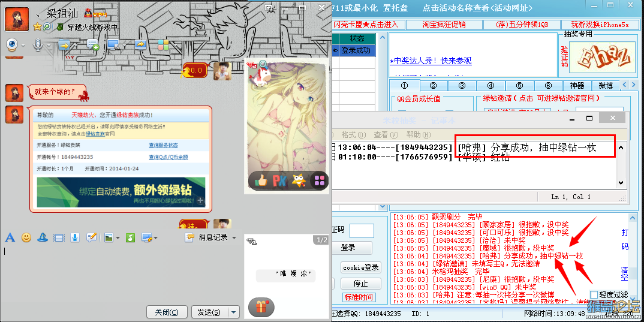Image resolution: width=644 pixels, height=322 pixels.
Task: Open the 查询服务状态 link
Action: 164,145
